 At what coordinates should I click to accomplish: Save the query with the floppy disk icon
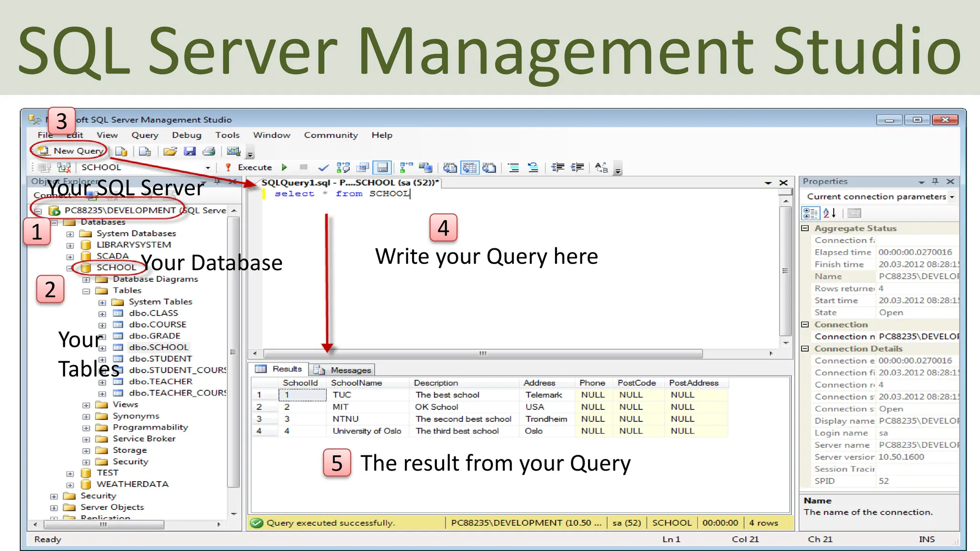tap(190, 152)
